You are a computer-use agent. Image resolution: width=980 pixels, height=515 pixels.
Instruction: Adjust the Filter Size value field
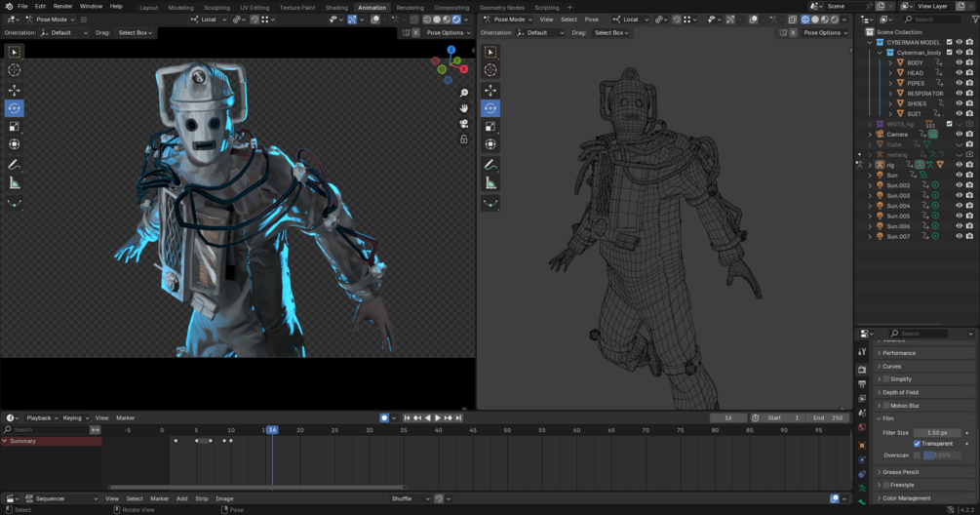pos(937,432)
